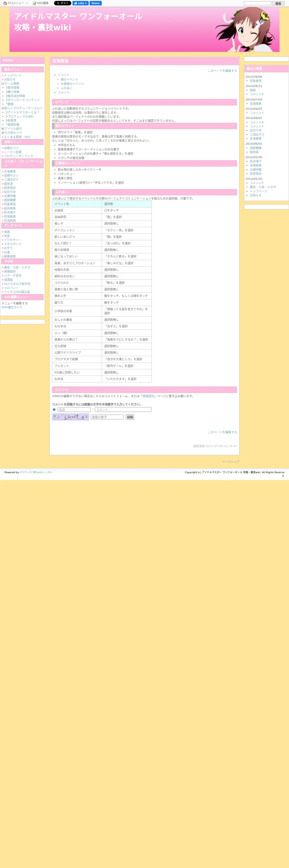Open トップページ in the left menu
The height and width of the screenshot is (868, 289).
point(12,75)
